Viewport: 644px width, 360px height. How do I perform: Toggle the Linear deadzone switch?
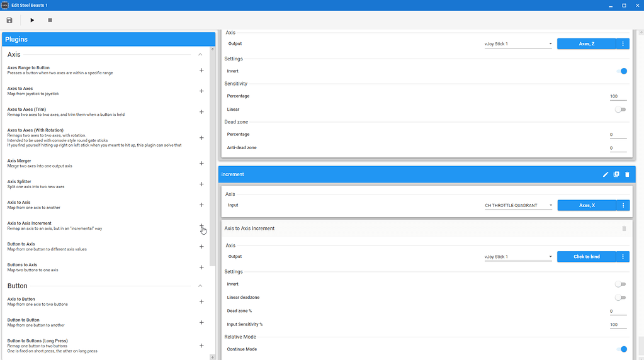point(621,298)
